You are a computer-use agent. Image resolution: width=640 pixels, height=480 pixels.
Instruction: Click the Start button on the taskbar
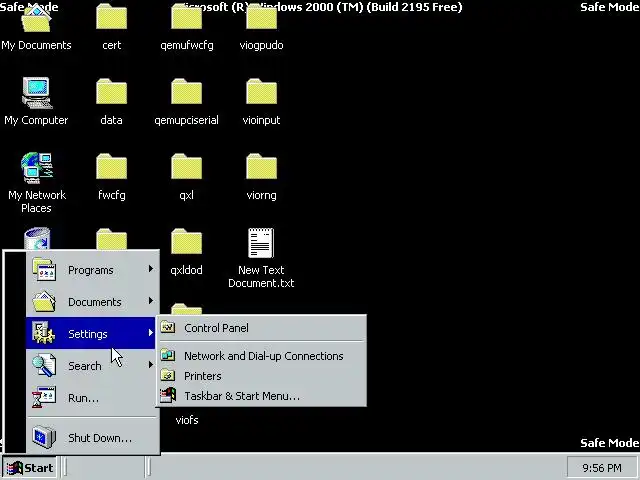30,468
